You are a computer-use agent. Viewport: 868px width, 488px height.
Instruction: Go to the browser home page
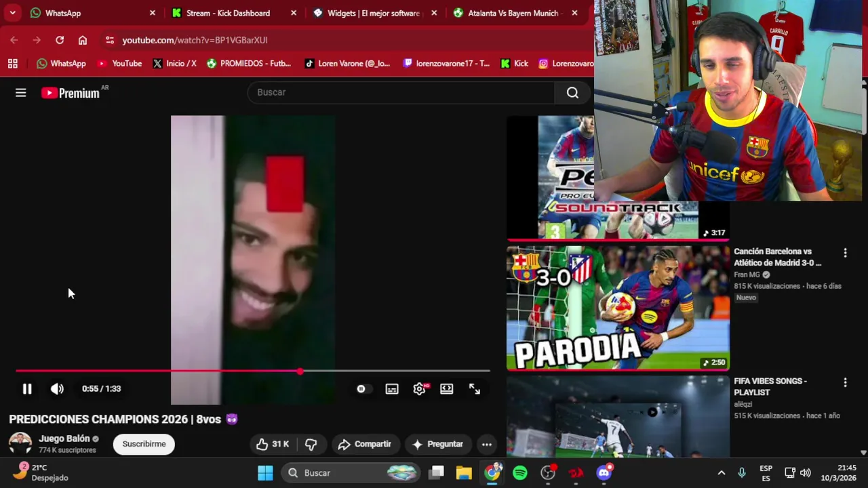point(83,40)
